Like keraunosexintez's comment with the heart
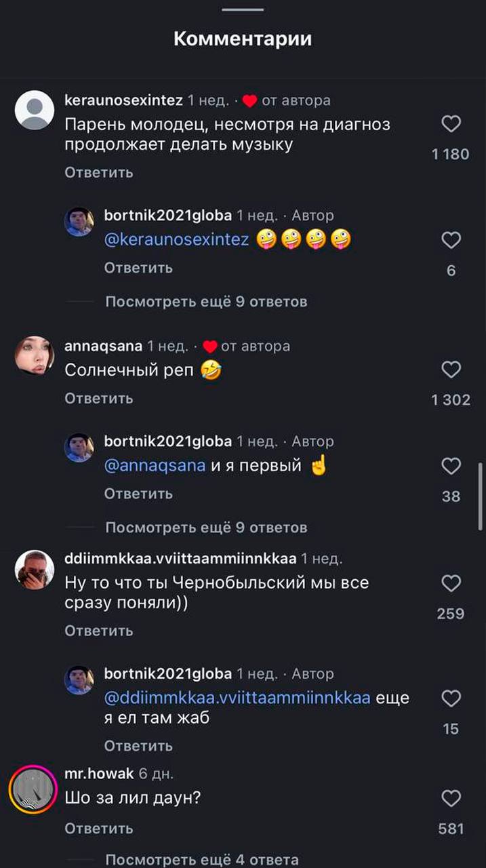This screenshot has height=868, width=486. pyautogui.click(x=451, y=124)
